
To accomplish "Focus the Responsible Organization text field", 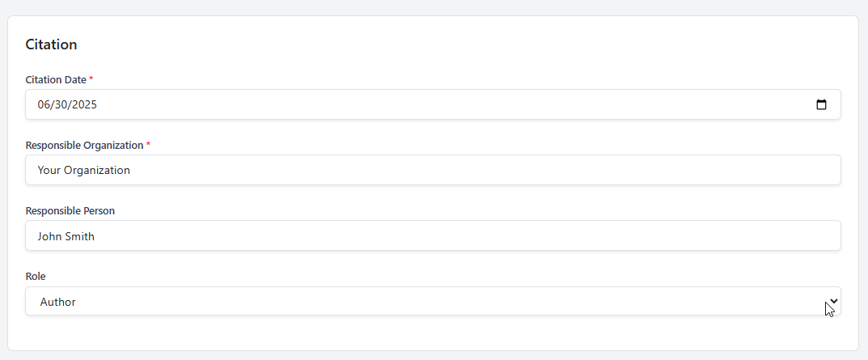I will click(433, 170).
